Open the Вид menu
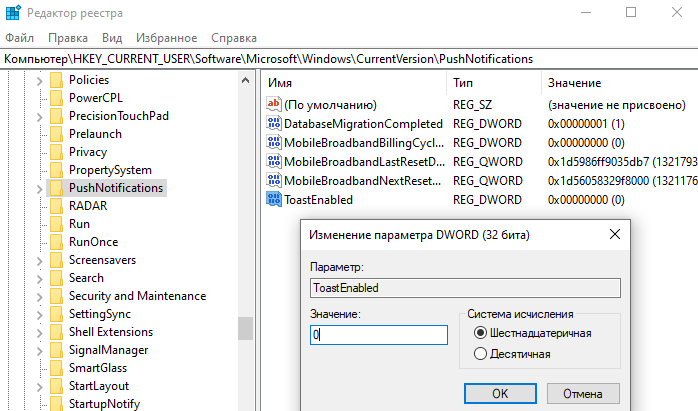Image resolution: width=698 pixels, height=411 pixels. (x=112, y=38)
